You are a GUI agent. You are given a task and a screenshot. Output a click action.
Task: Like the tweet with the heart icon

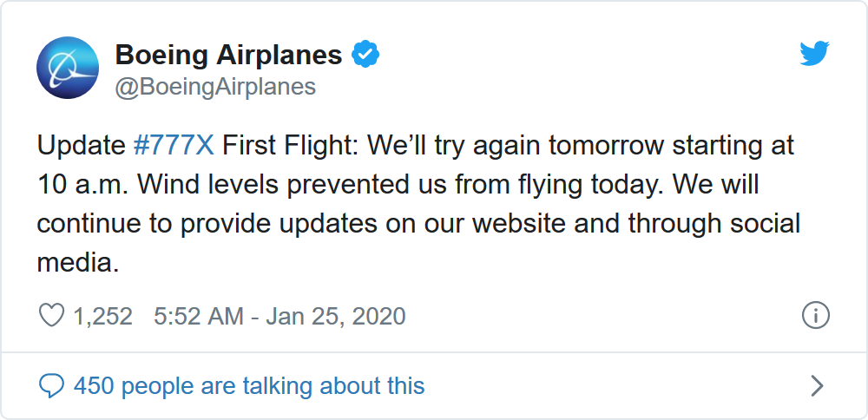tap(52, 315)
